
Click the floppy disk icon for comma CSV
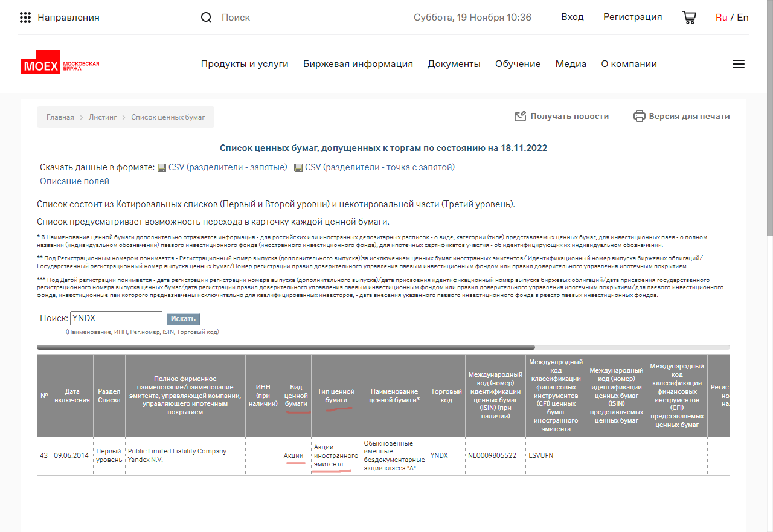click(x=162, y=168)
